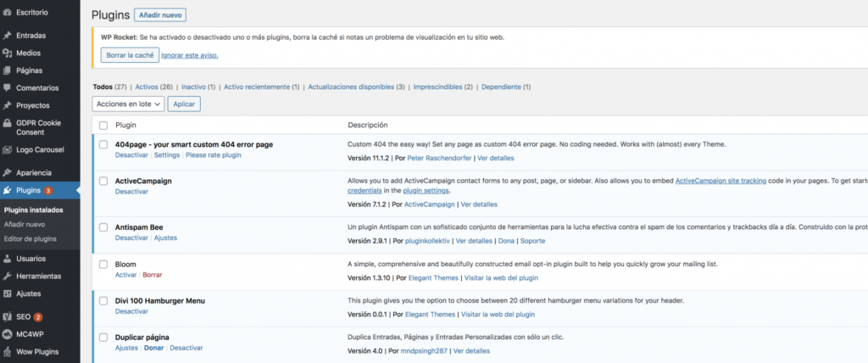Click Activar link under Bloom
This screenshot has width=868, height=363.
125,276
